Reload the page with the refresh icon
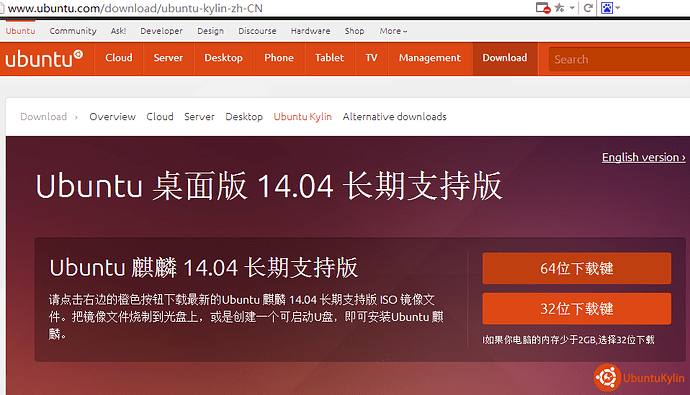This screenshot has width=690, height=395. [588, 7]
